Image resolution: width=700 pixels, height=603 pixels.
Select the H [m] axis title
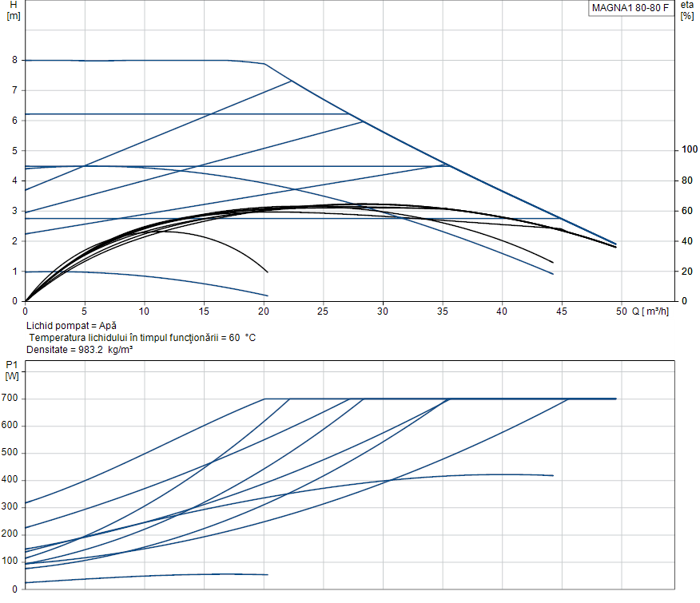[x=13, y=10]
